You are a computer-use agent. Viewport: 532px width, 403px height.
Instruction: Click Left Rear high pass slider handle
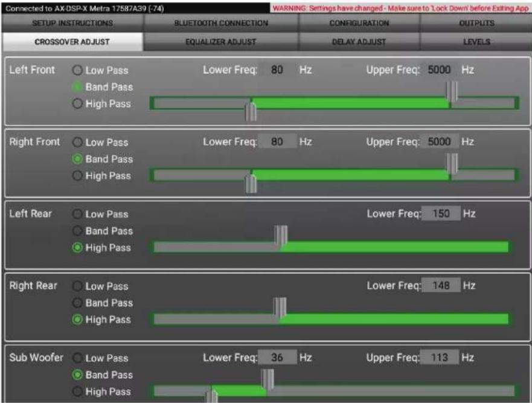(281, 235)
